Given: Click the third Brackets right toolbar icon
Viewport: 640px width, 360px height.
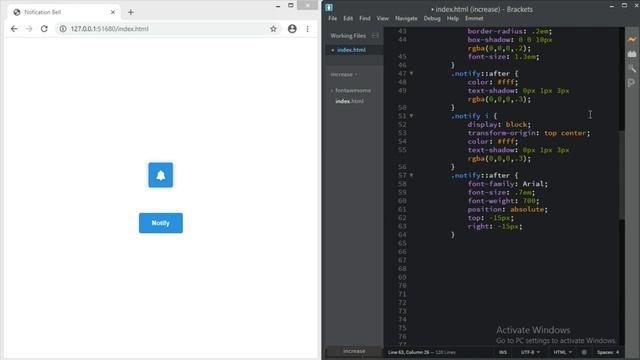Looking at the screenshot, I should [632, 69].
